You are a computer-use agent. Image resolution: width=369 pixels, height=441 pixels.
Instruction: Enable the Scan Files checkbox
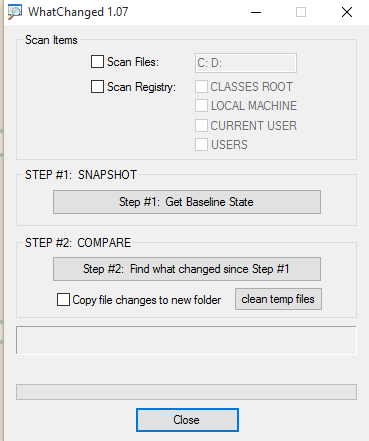[x=97, y=62]
